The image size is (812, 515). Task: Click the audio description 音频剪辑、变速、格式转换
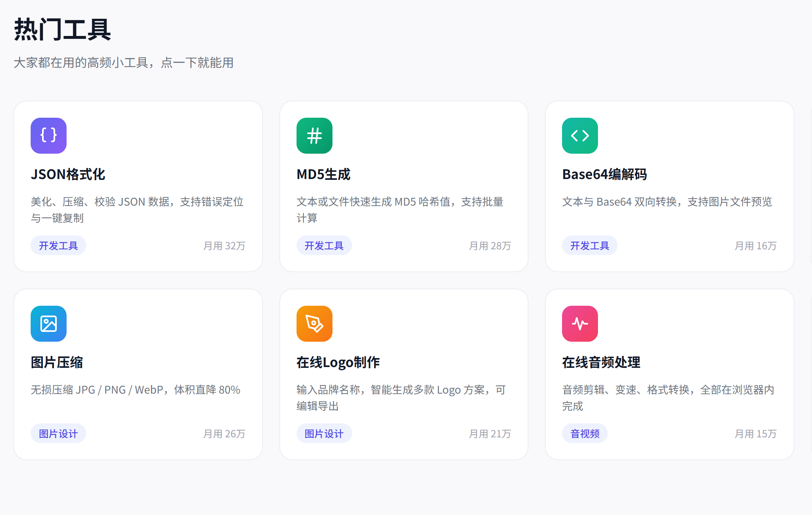coord(668,398)
